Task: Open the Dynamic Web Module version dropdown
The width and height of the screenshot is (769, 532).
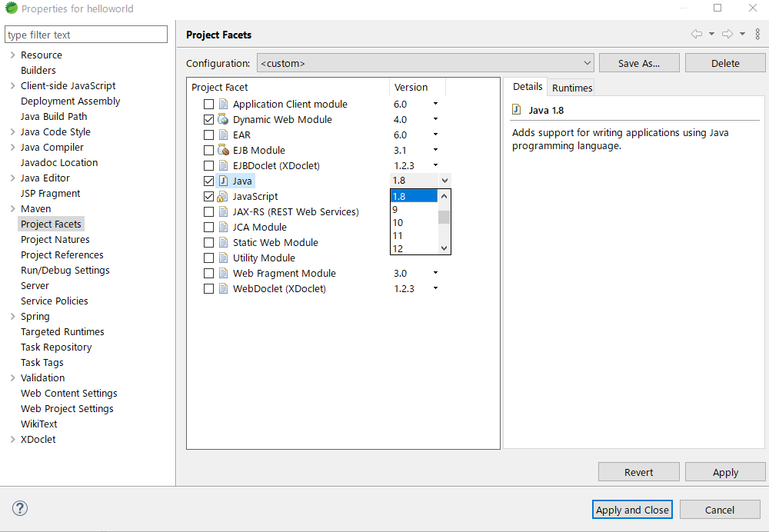Action: [435, 119]
